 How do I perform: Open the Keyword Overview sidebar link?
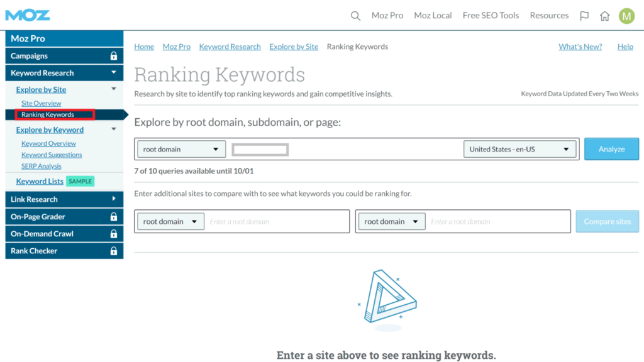tap(48, 144)
